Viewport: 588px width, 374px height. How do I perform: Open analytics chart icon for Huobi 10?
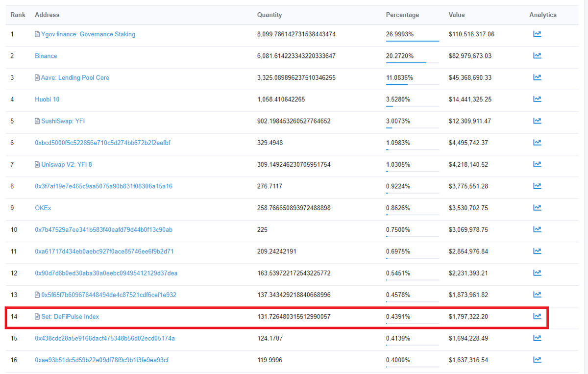tap(537, 99)
